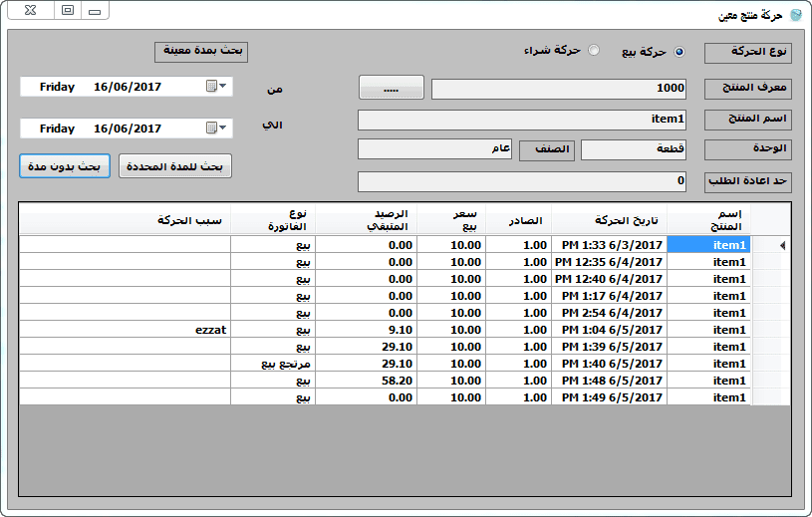This screenshot has height=517, width=812.
Task: Click the سعر بيع column header
Action: tap(451, 220)
